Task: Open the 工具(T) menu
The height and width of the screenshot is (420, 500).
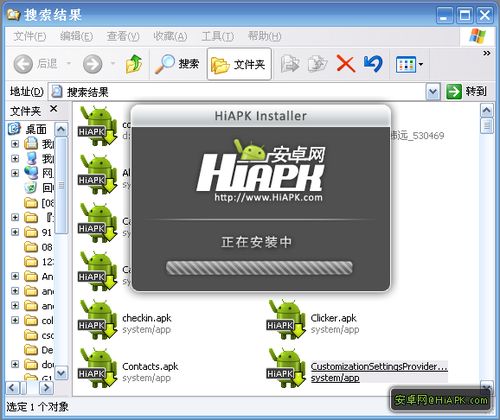Action: pos(218,36)
